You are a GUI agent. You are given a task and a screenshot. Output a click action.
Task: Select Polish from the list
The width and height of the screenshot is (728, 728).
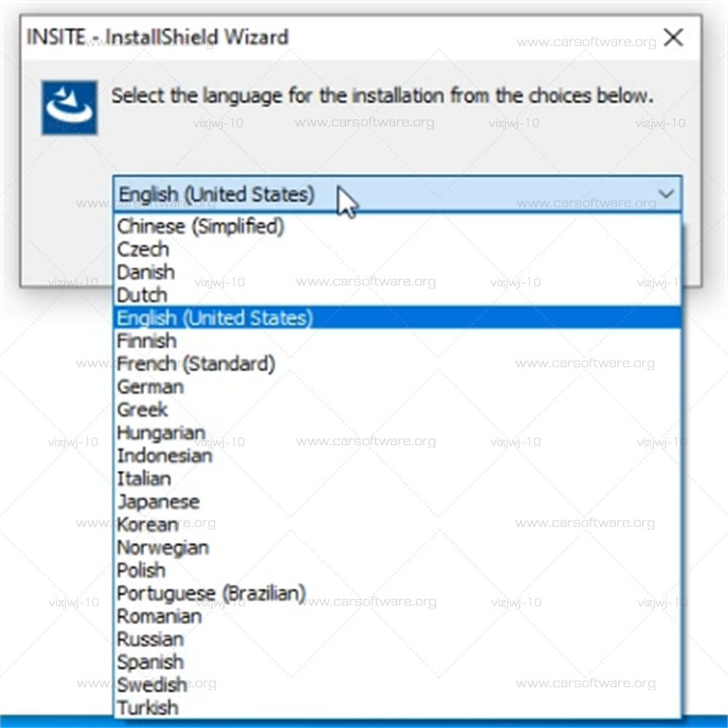click(397, 570)
